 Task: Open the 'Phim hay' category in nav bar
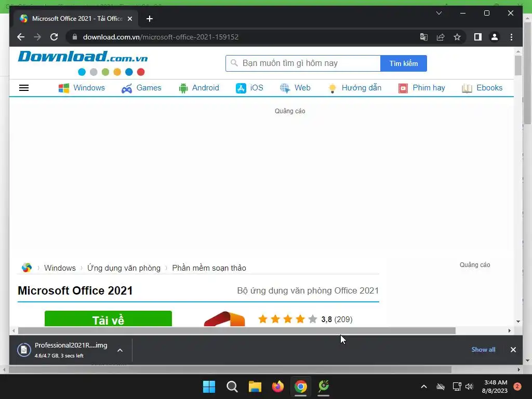click(421, 88)
